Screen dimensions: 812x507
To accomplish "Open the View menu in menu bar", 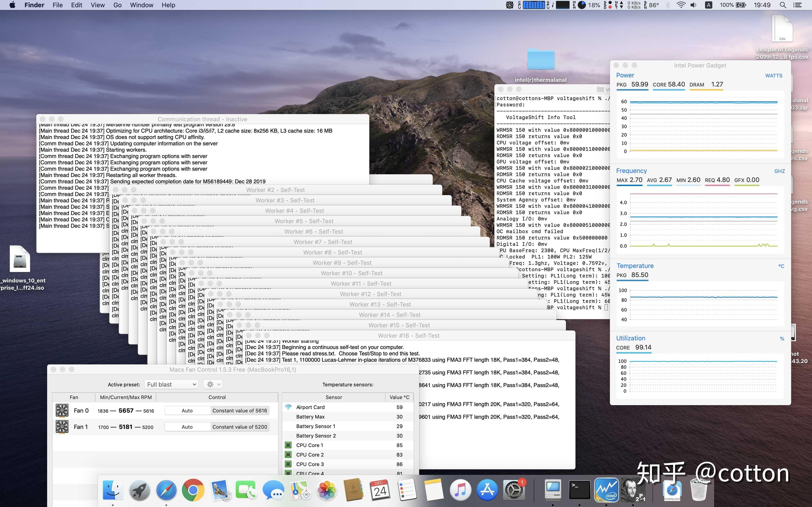I will point(98,5).
